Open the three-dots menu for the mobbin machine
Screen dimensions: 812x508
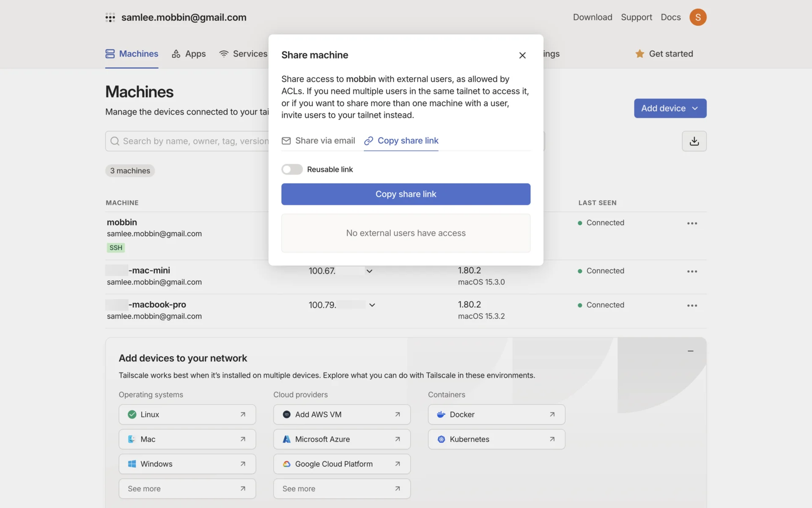pos(692,223)
